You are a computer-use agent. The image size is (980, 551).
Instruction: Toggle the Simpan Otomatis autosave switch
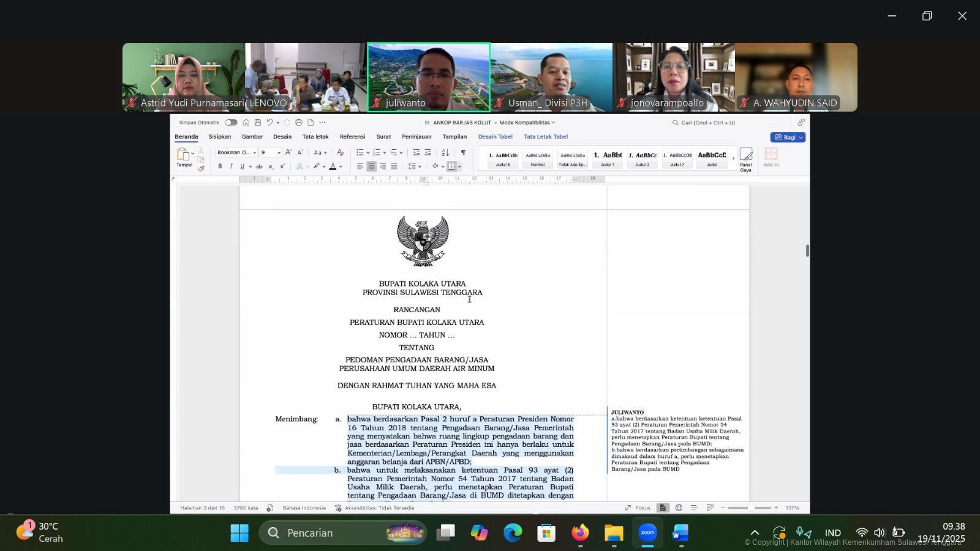click(231, 122)
